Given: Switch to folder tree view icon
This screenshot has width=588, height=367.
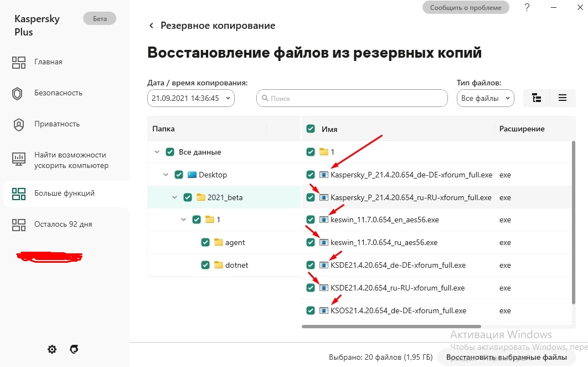Looking at the screenshot, I should (537, 98).
